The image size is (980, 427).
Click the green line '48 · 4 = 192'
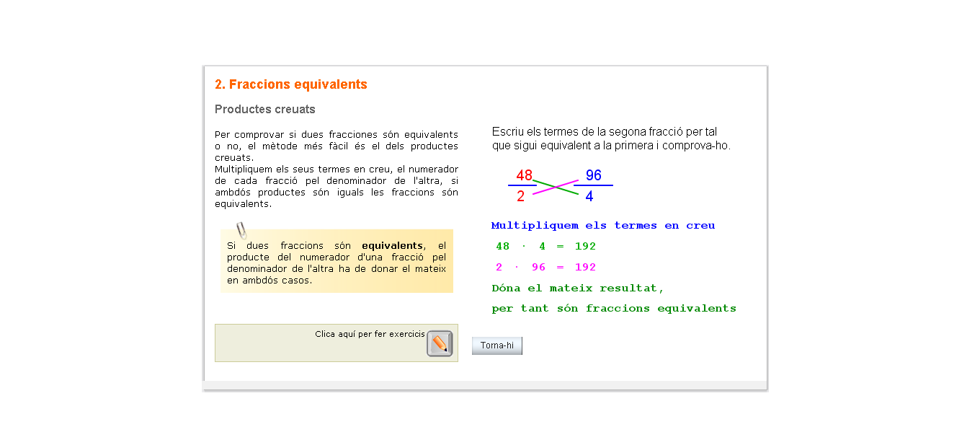coord(545,247)
